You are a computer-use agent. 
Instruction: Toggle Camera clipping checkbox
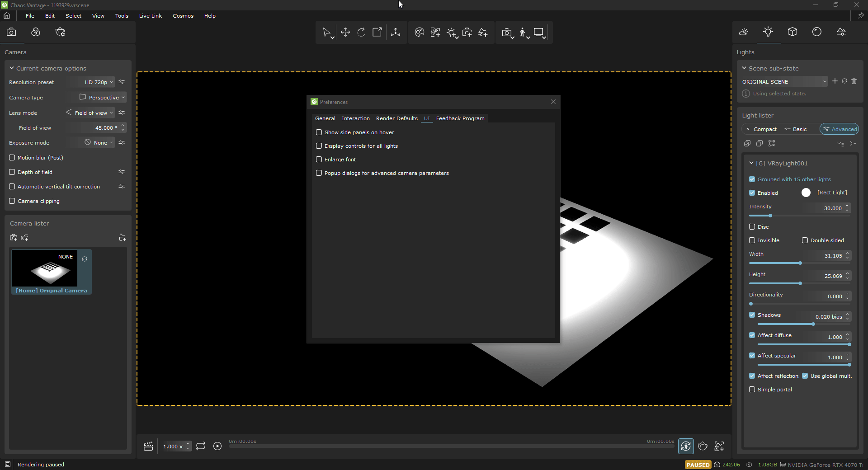(x=12, y=201)
